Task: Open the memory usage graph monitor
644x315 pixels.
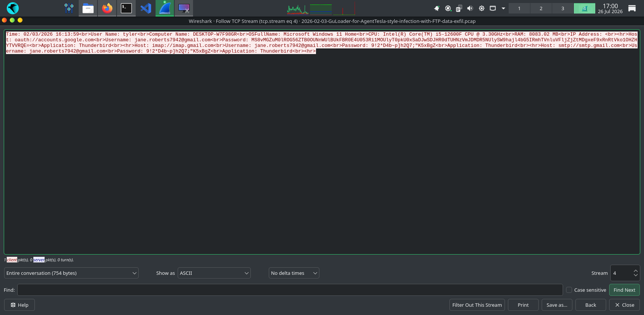Action: pos(321,9)
